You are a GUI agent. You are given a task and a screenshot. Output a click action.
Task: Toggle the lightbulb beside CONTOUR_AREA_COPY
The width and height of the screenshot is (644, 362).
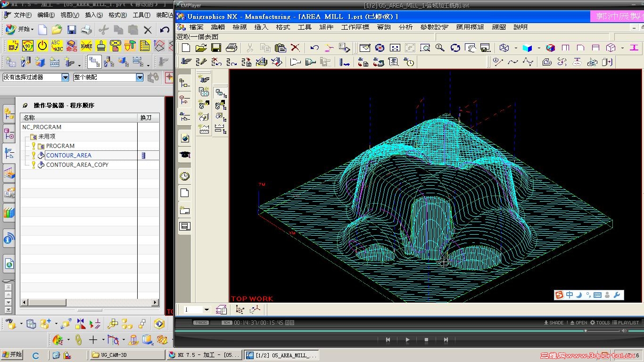point(33,165)
